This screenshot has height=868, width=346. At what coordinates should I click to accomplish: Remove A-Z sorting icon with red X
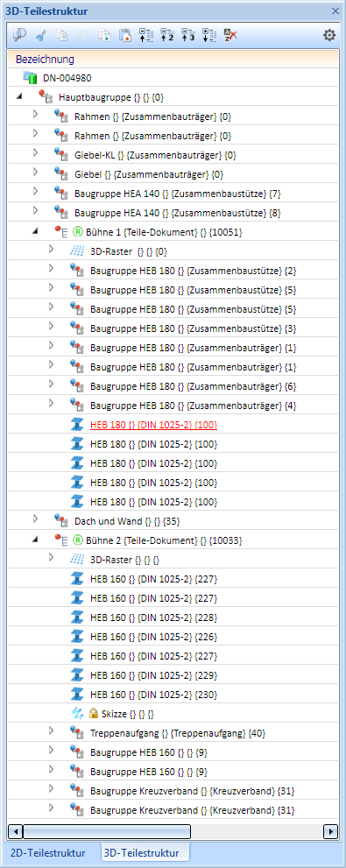230,35
